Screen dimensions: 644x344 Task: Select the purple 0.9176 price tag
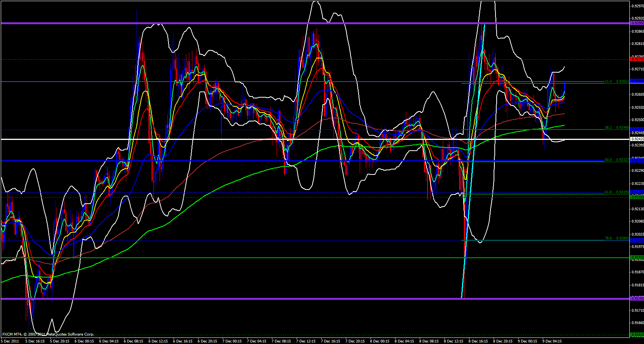point(637,298)
